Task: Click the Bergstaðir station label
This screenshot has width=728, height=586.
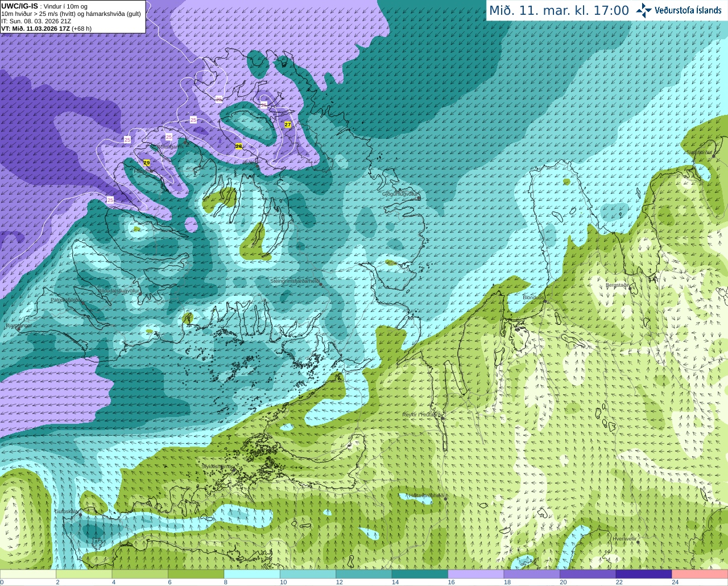Action: point(617,285)
